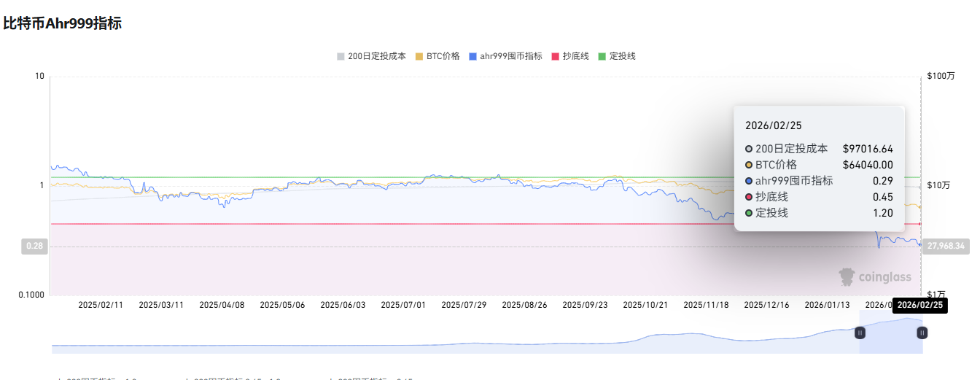980x380 pixels.
Task: Click the 2025/11/18 date on the x-axis
Action: click(x=706, y=305)
